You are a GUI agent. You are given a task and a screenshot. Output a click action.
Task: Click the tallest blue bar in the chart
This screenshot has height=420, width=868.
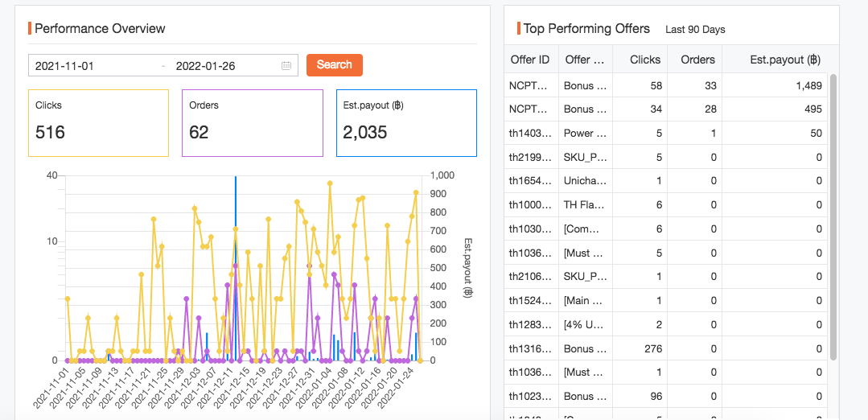pos(235,266)
